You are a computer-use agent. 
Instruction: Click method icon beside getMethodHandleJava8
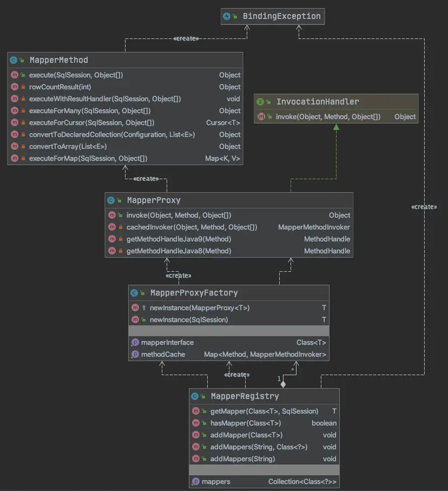point(112,251)
